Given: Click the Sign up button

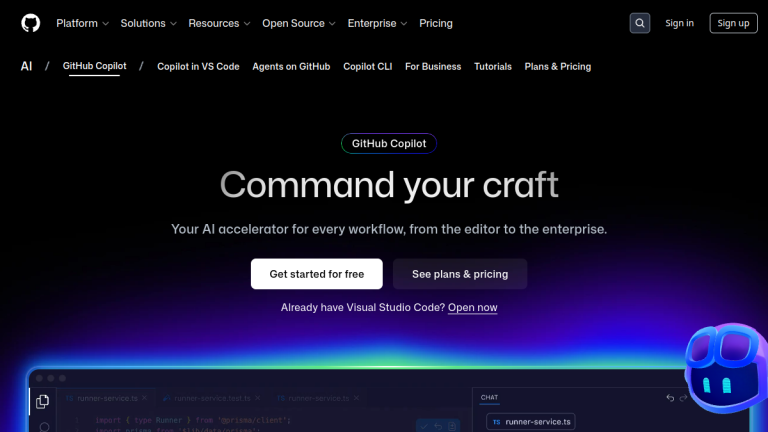Looking at the screenshot, I should pos(733,23).
